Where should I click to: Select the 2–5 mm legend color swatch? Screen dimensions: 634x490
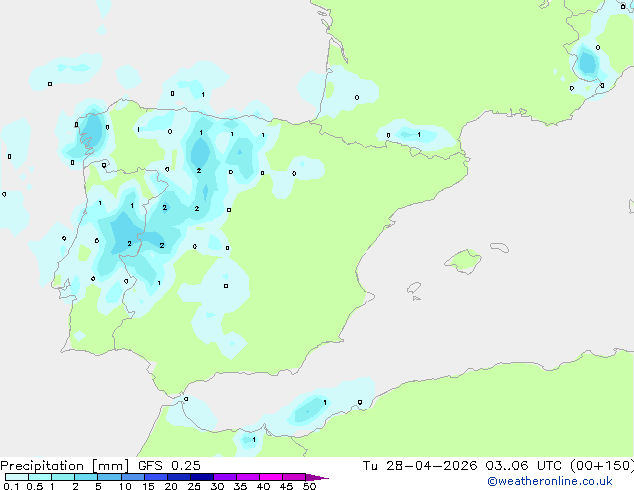86,477
